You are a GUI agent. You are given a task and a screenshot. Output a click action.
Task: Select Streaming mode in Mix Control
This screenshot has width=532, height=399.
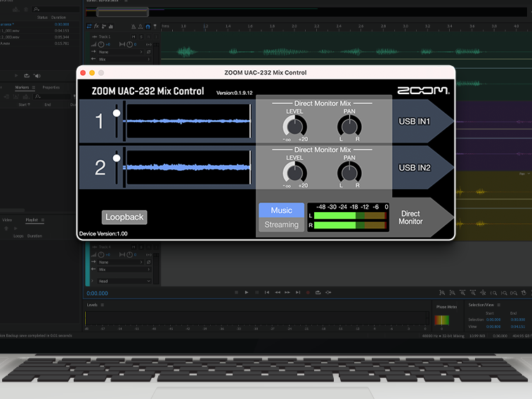[281, 225]
